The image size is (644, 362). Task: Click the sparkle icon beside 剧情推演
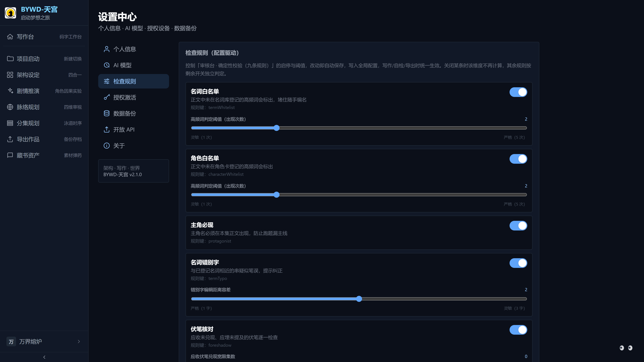coord(10,91)
